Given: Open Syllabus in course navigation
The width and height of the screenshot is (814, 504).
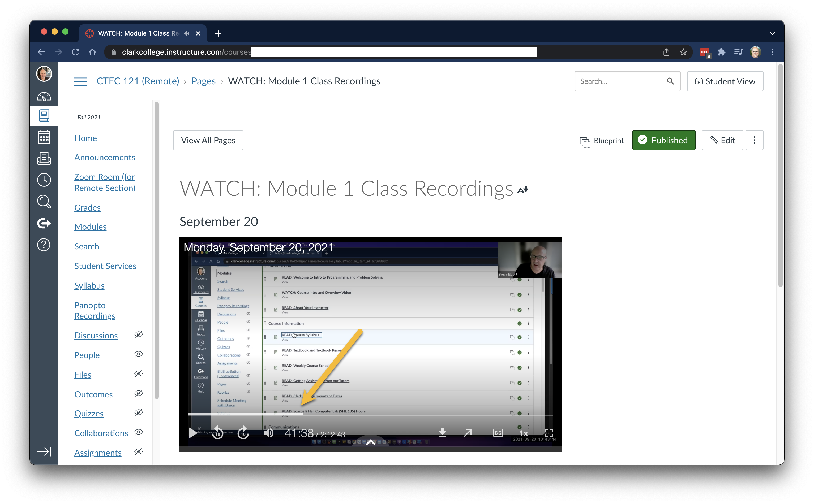Looking at the screenshot, I should click(89, 286).
